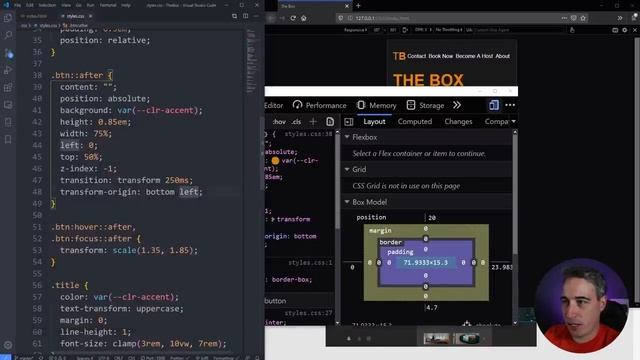Toggle three-pane inspector mode icon
Image resolution: width=640 pixels, height=360 pixels.
click(x=349, y=122)
